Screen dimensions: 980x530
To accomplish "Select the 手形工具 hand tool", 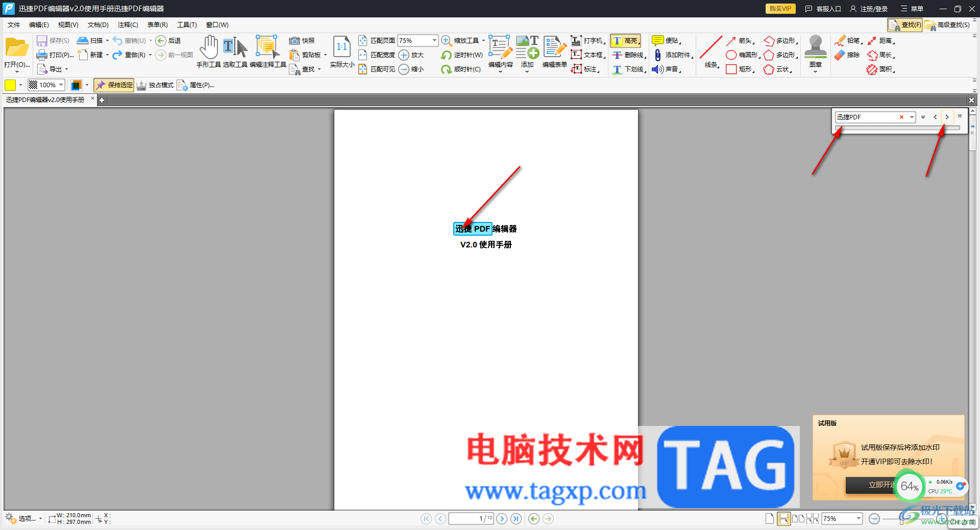I will click(209, 52).
